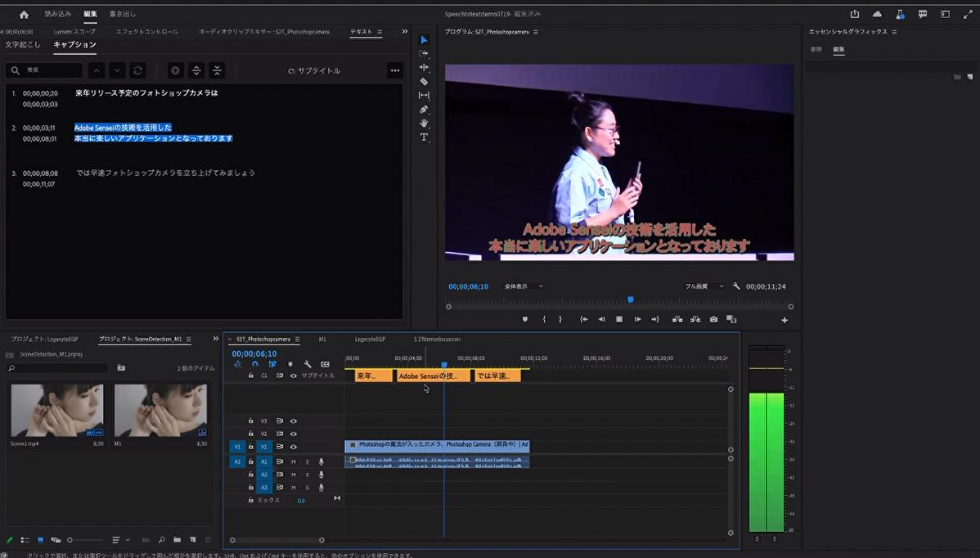The image size is (980, 558).
Task: Go to previous caption search result
Action: [x=97, y=70]
